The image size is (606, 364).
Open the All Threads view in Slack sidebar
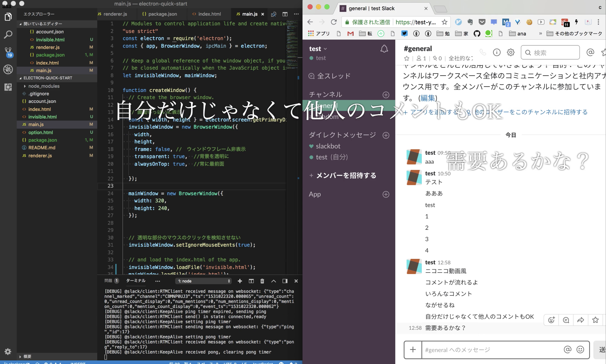point(330,76)
